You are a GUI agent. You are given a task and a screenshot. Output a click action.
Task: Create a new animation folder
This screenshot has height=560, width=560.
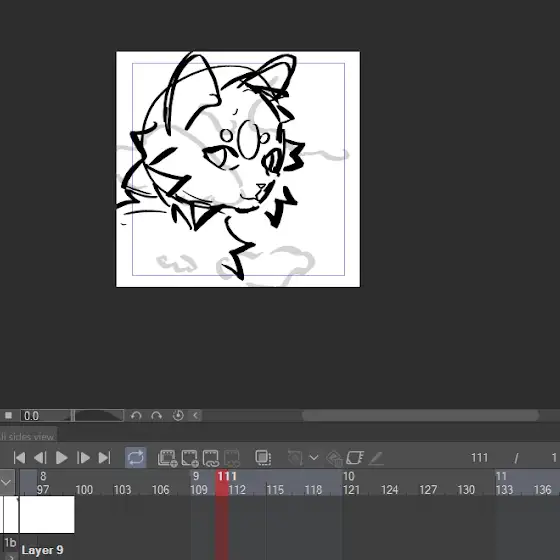point(168,458)
